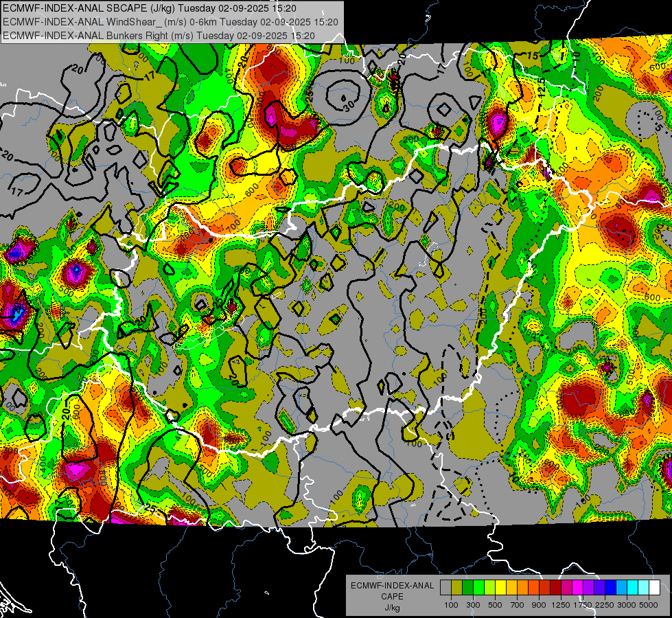Select the yellow legend swatch after 500
This screenshot has width=672, height=618.
pos(500,588)
